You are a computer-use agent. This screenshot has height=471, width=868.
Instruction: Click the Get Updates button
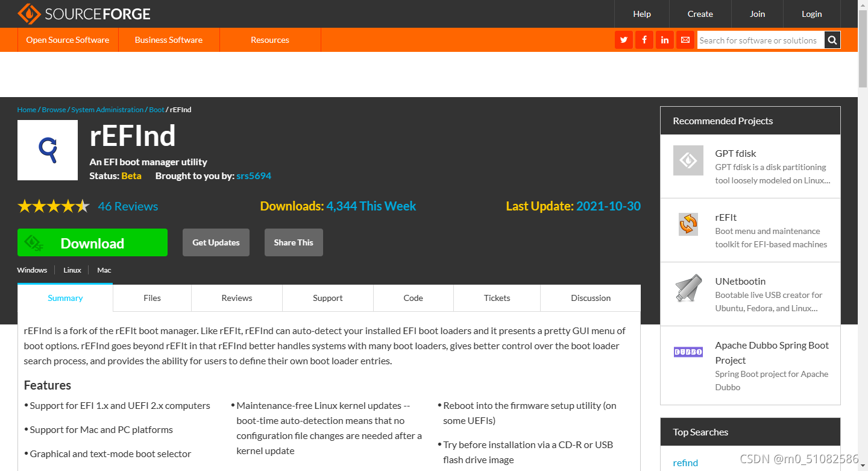click(x=216, y=242)
